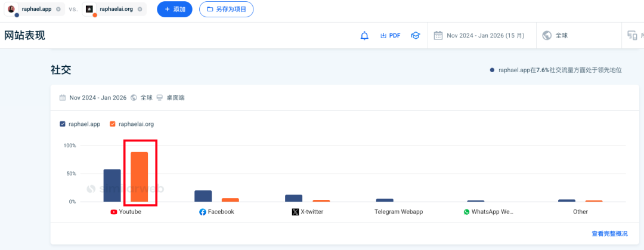Click the raphael.app site favicon
The height and width of the screenshot is (250, 644).
tap(11, 9)
